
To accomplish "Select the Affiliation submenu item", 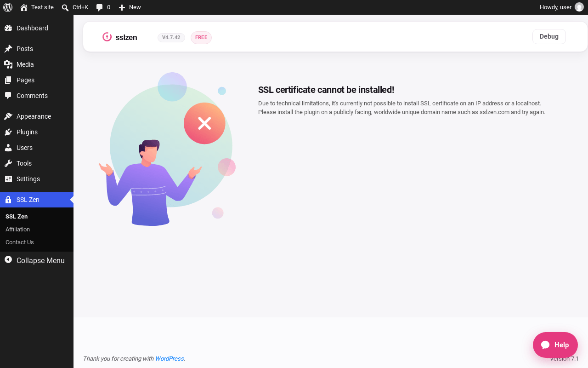I will click(17, 229).
